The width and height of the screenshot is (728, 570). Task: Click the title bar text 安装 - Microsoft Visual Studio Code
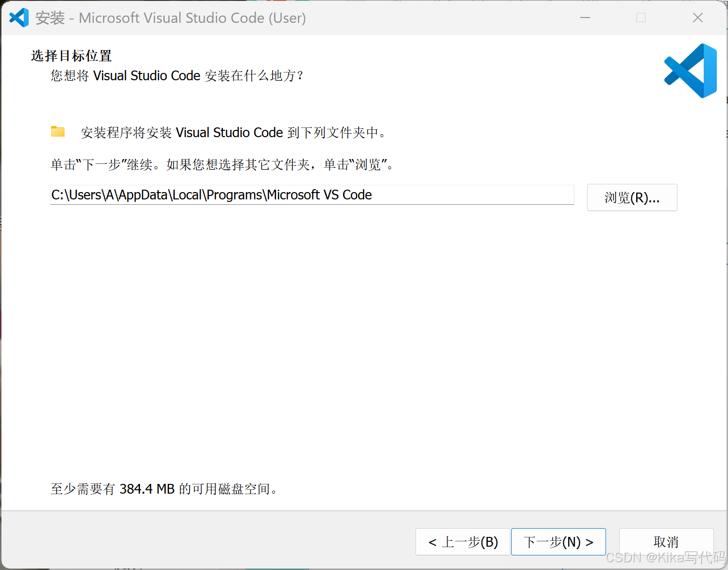coord(170,18)
